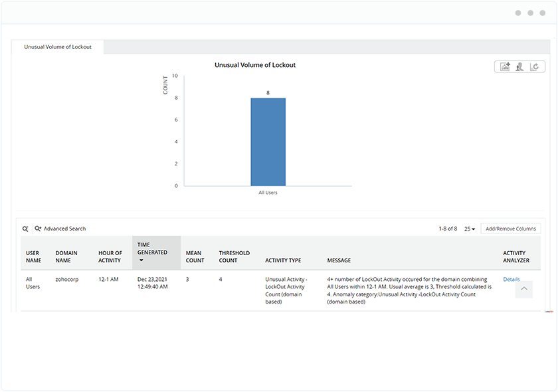Click the Activity Analyzer column header
Viewport: 558px width, 392px height.
(x=516, y=256)
